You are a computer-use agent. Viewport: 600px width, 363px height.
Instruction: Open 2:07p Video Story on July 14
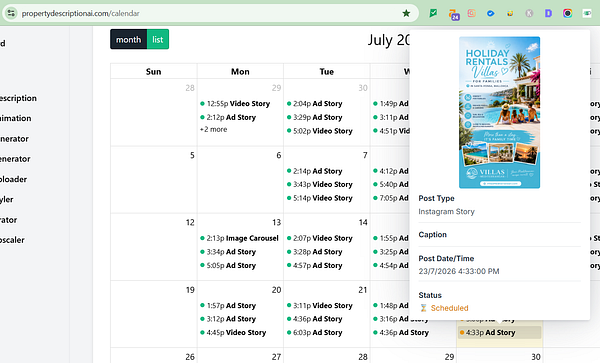(x=320, y=238)
